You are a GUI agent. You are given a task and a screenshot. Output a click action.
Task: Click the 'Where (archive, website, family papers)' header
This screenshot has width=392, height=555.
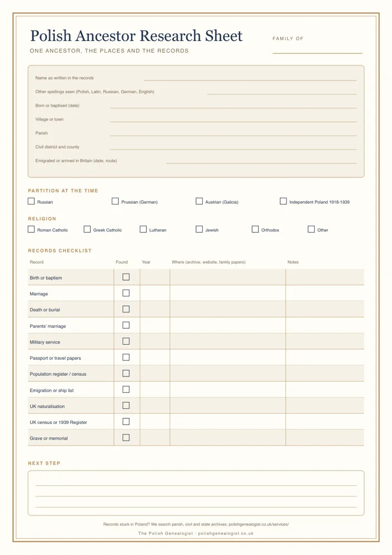coord(209,262)
